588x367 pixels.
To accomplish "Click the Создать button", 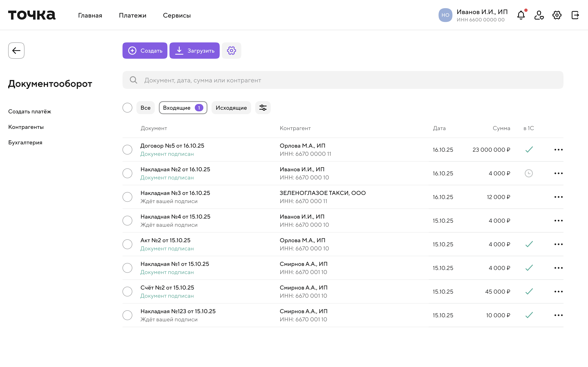I will [145, 50].
